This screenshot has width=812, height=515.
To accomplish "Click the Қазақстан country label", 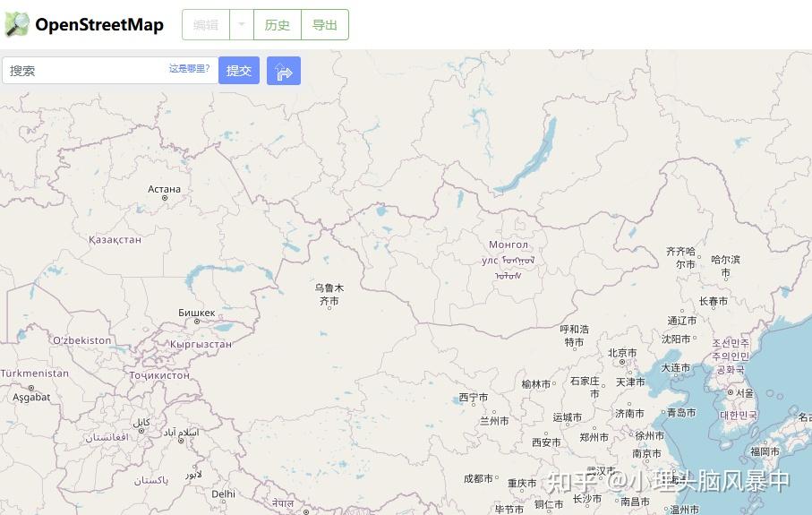I will click(x=115, y=239).
